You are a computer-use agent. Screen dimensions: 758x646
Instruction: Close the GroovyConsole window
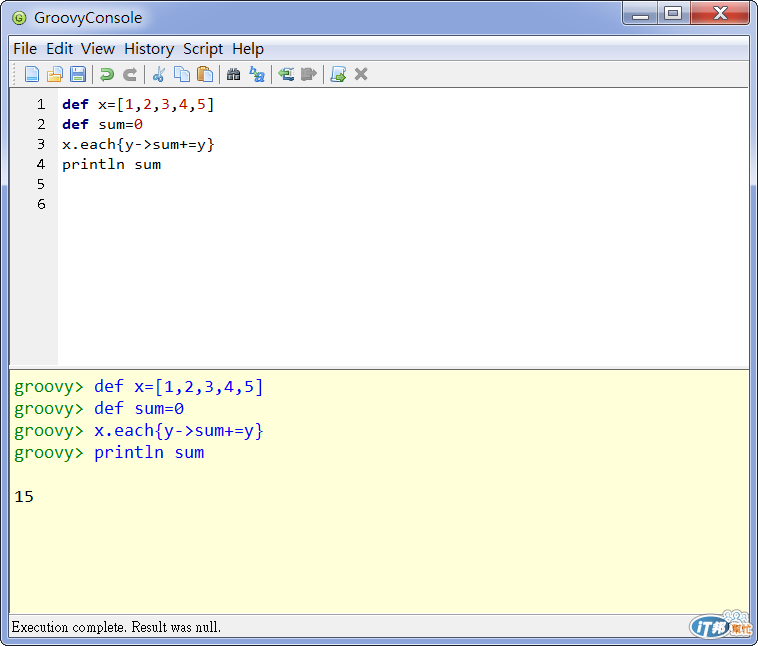pos(720,14)
